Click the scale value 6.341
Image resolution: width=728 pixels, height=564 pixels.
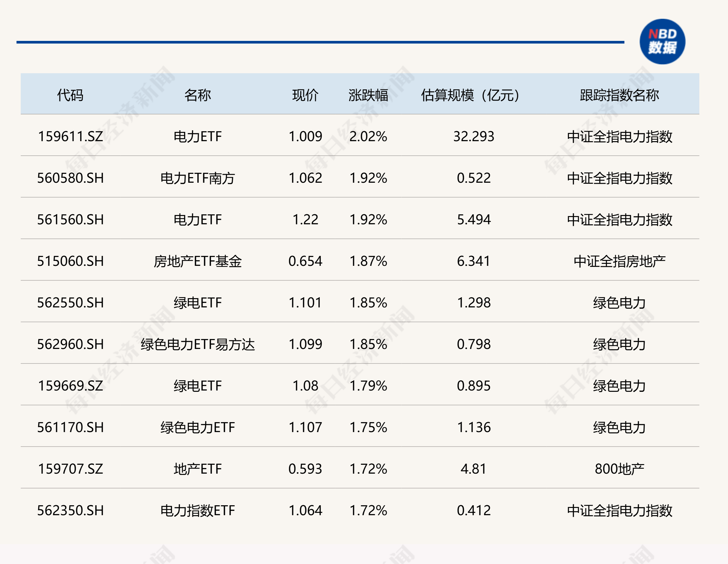tap(474, 261)
